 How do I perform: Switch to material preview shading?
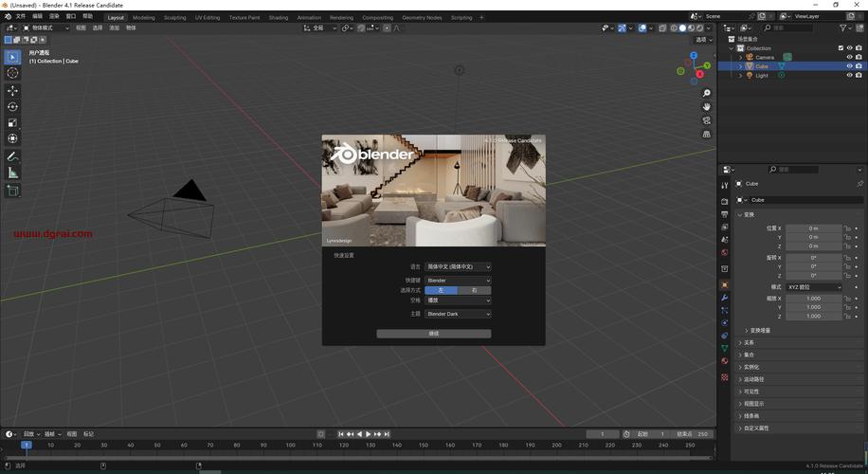point(691,27)
